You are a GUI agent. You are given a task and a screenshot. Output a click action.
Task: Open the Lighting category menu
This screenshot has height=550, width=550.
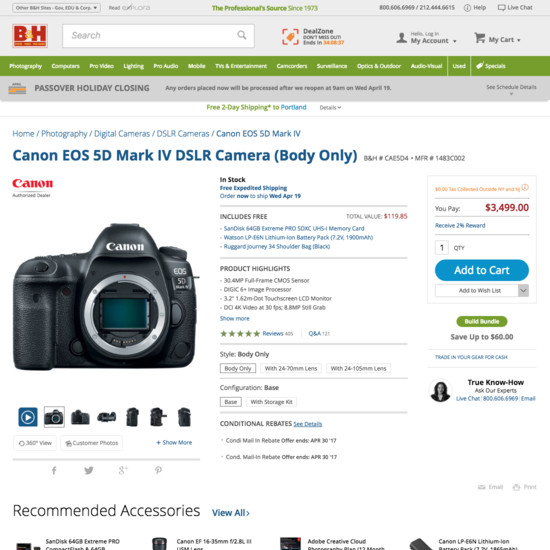(134, 66)
